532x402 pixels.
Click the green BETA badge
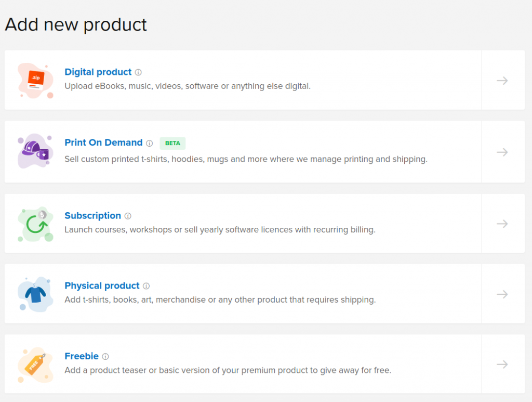click(172, 143)
